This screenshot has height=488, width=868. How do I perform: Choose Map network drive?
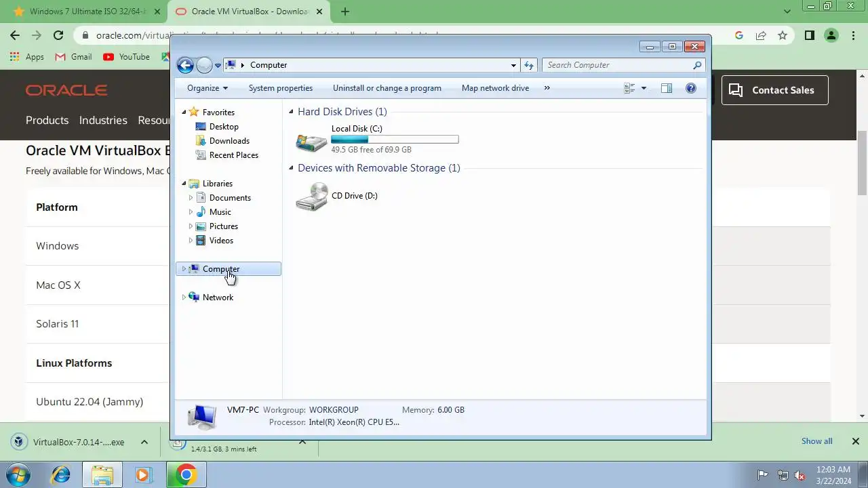tap(495, 88)
